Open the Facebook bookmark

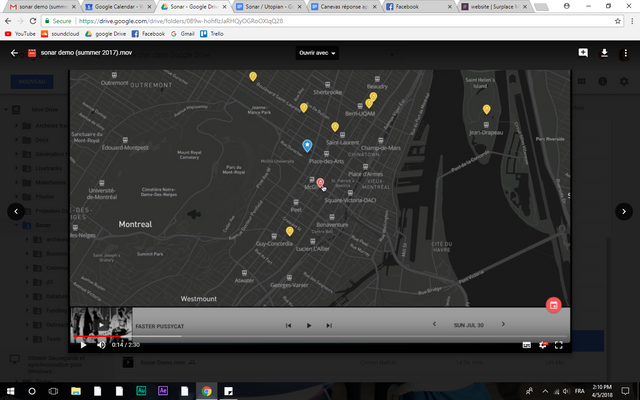pos(149,34)
